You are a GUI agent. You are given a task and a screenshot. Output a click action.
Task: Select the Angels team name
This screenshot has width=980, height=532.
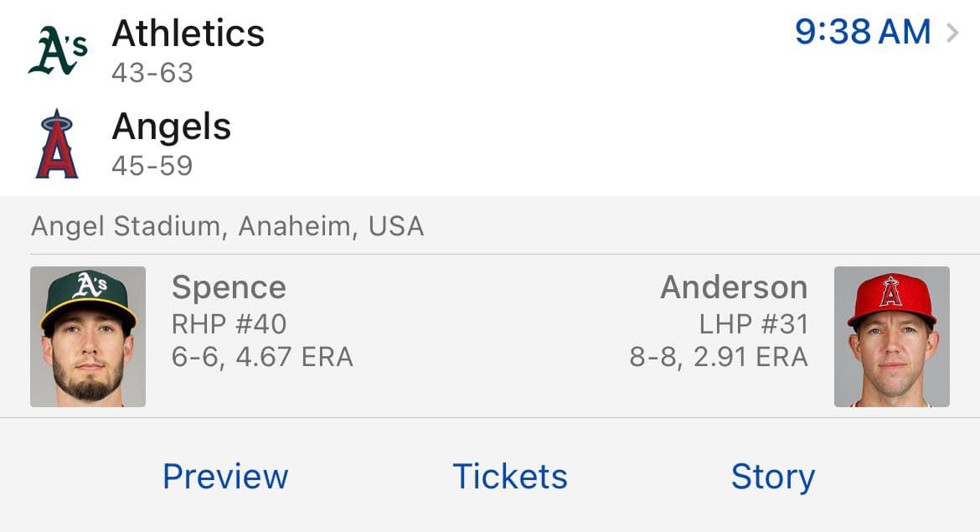[x=171, y=127]
